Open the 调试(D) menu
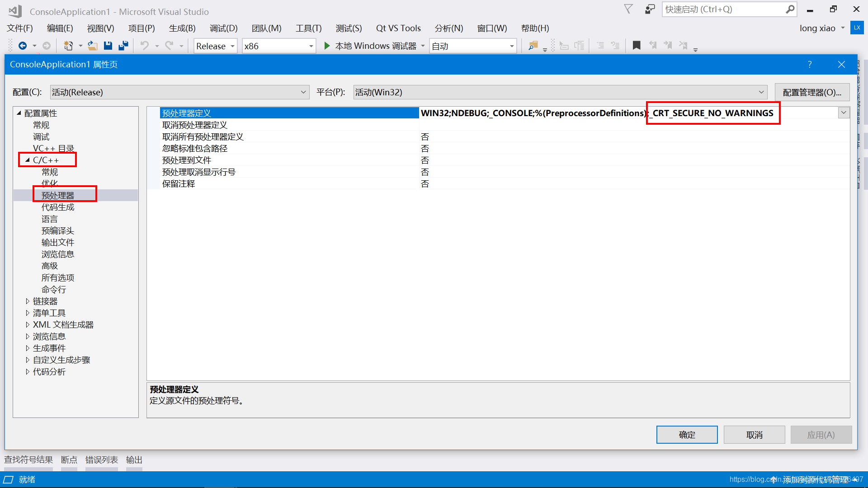868x488 pixels. pyautogui.click(x=223, y=28)
